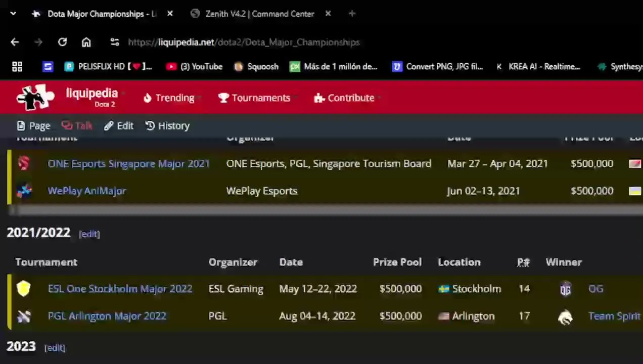The width and height of the screenshot is (643, 364).
Task: Select the Talk tab
Action: (77, 126)
